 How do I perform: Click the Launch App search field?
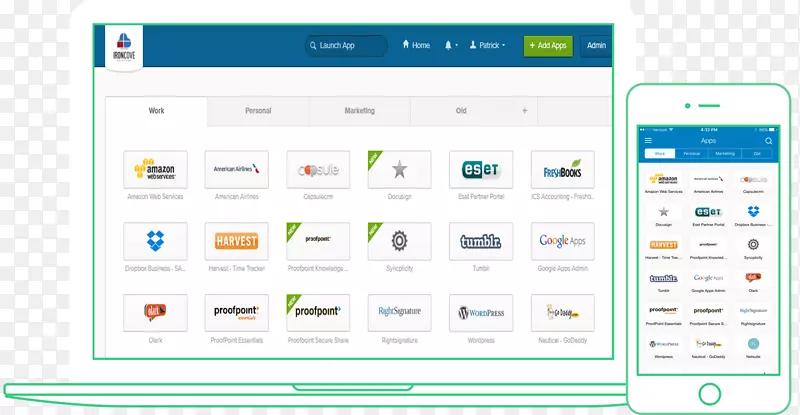[346, 45]
